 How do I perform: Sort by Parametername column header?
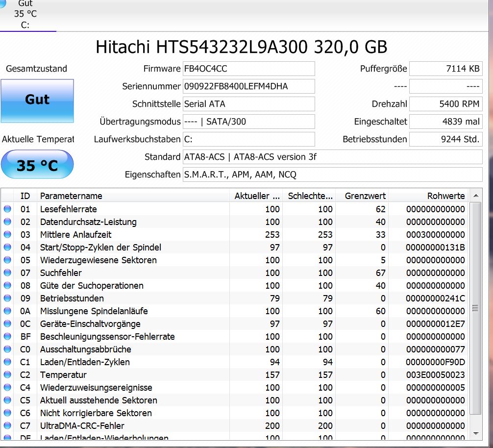(x=133, y=196)
